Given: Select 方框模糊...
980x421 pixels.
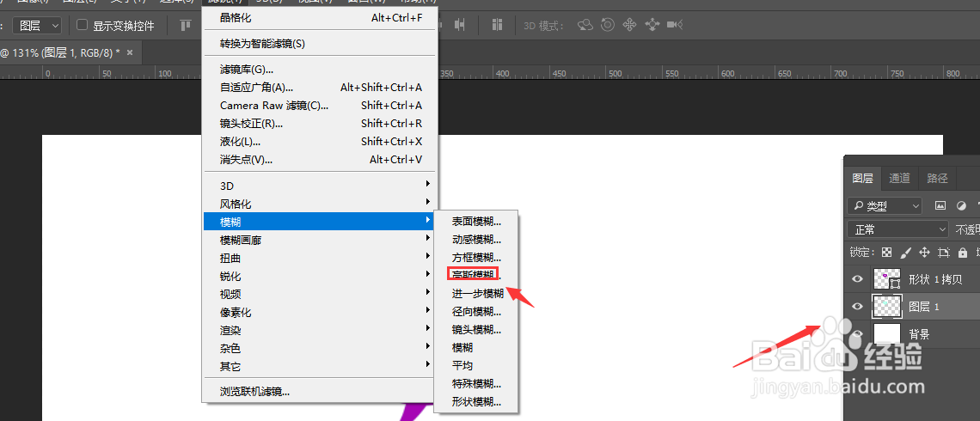Looking at the screenshot, I should 476,258.
